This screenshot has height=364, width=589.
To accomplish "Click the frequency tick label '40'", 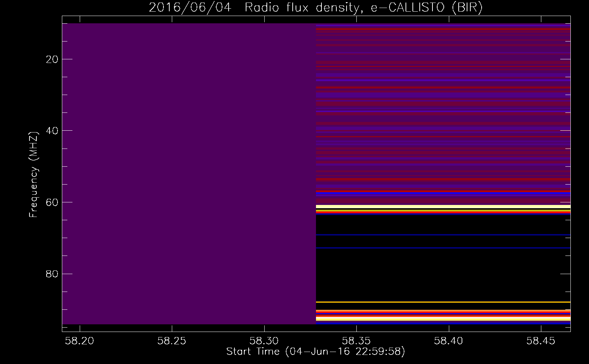I will (x=53, y=130).
